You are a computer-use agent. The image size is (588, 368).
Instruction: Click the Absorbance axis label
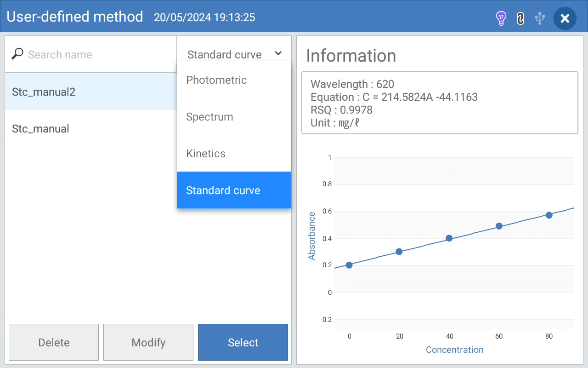pos(312,236)
